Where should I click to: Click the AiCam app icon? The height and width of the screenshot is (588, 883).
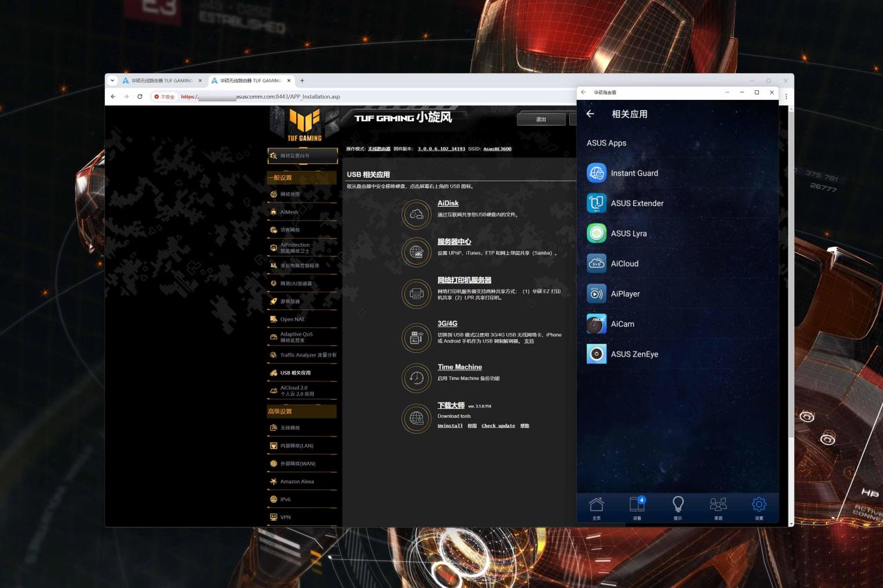point(597,324)
